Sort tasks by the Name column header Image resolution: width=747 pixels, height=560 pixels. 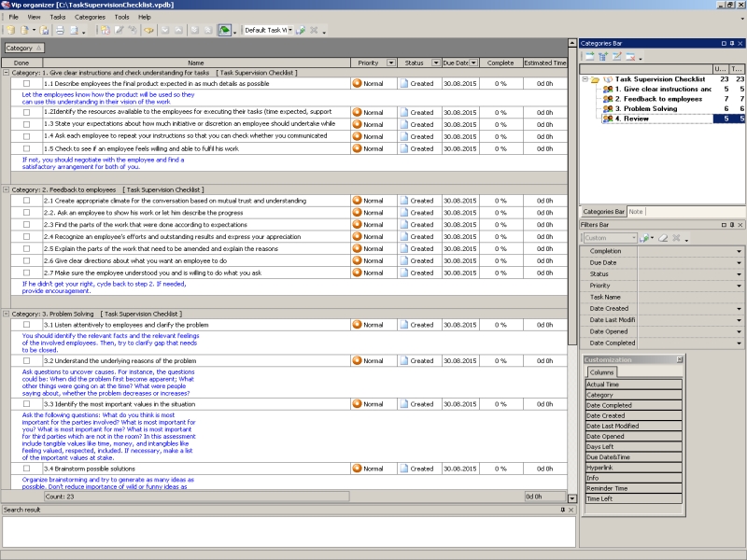coord(195,63)
